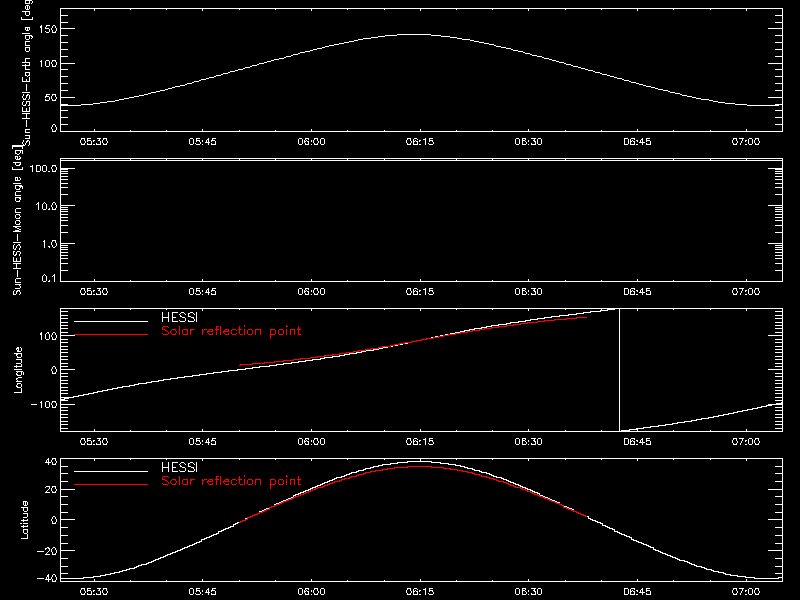
Task: Click 'Solar reflection point' legend in Longitude panel
Action: pyautogui.click(x=231, y=331)
